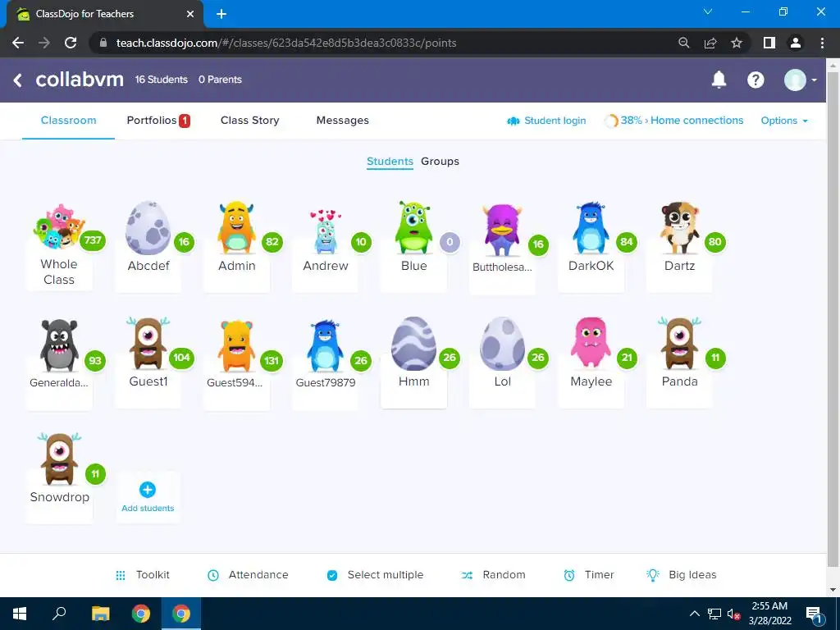Open the Portfolios tab
840x630 pixels.
(x=158, y=121)
